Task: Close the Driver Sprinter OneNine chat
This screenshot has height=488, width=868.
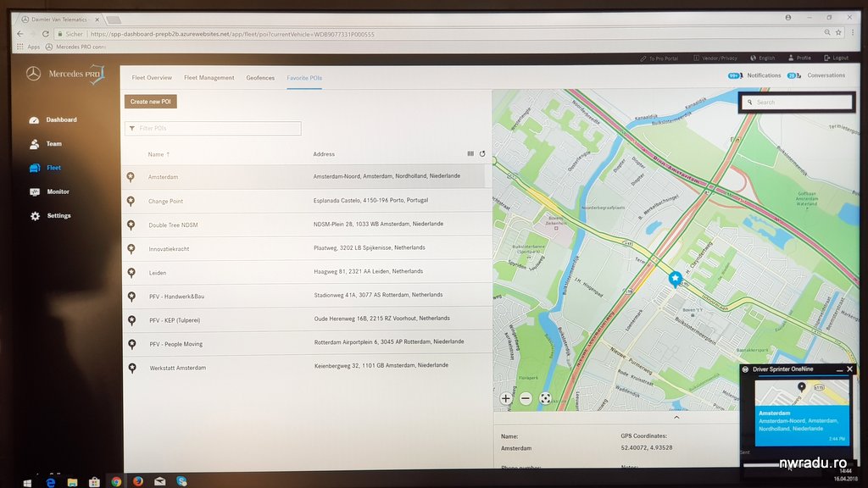Action: 849,369
